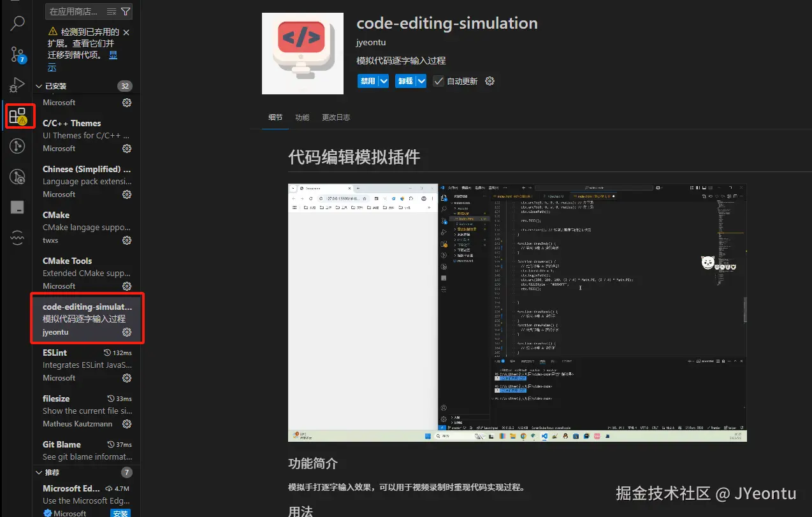Image resolution: width=812 pixels, height=517 pixels.
Task: Open manage gear for CMake Tools
Action: click(127, 286)
